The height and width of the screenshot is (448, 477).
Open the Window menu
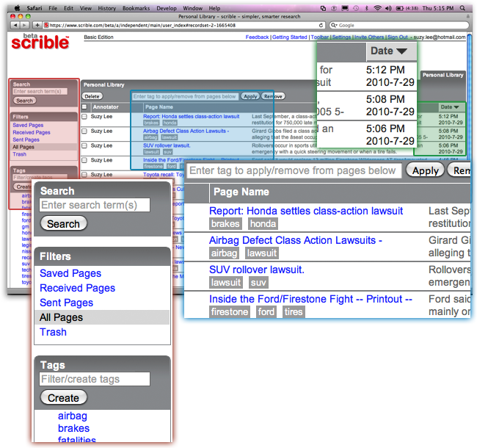192,8
